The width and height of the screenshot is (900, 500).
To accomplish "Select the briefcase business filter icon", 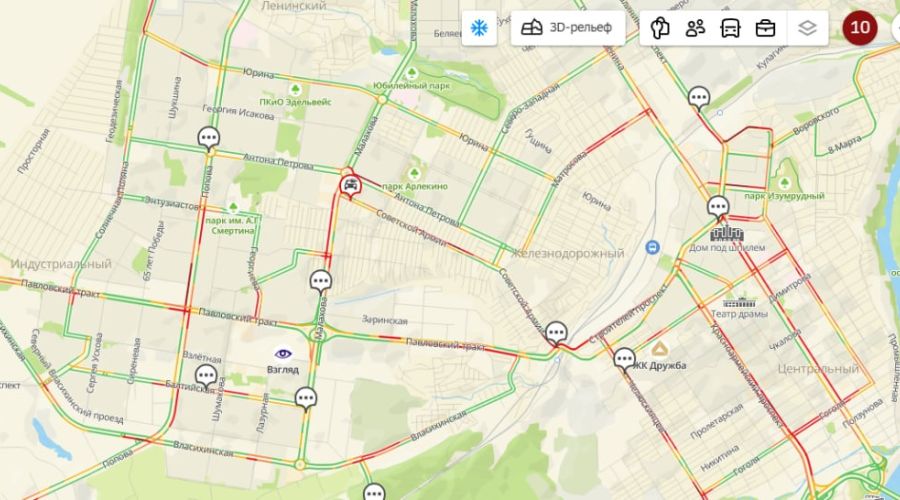I will (x=765, y=28).
